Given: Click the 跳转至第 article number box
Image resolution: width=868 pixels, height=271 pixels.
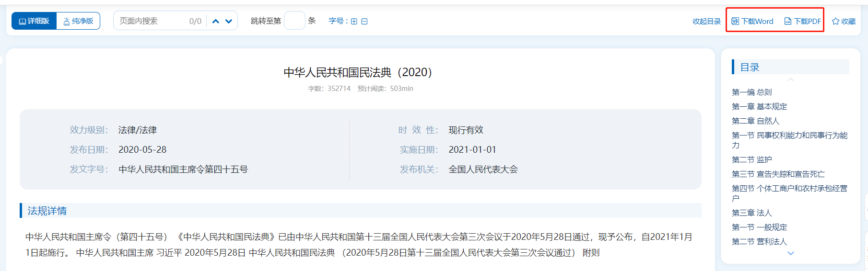Looking at the screenshot, I should coord(294,21).
